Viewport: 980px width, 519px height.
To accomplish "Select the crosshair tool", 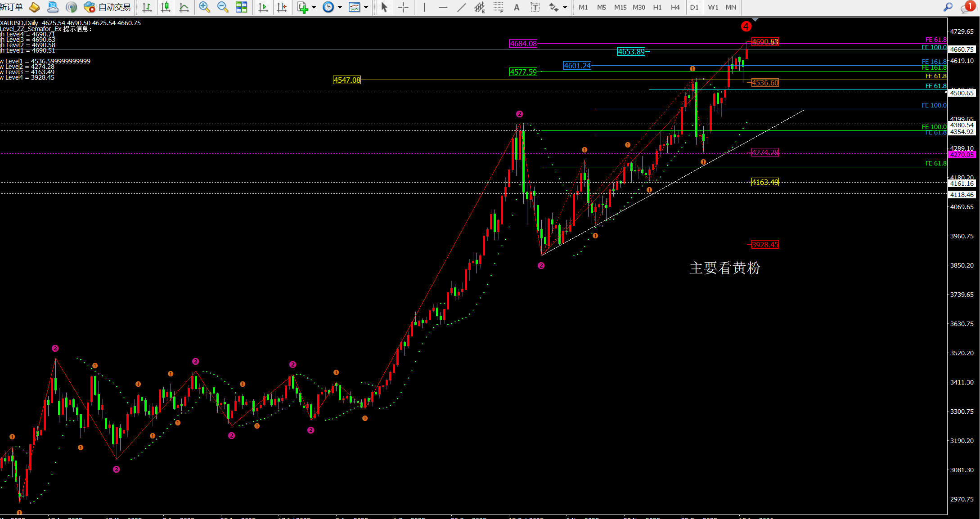I will pyautogui.click(x=403, y=7).
